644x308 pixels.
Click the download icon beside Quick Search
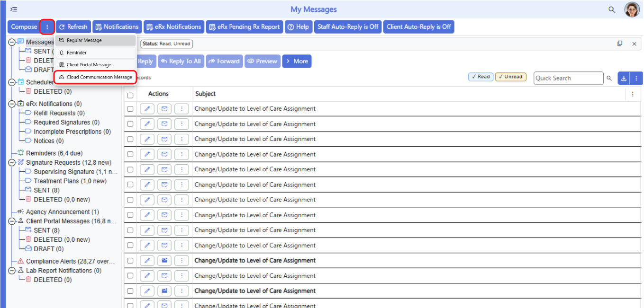(624, 79)
